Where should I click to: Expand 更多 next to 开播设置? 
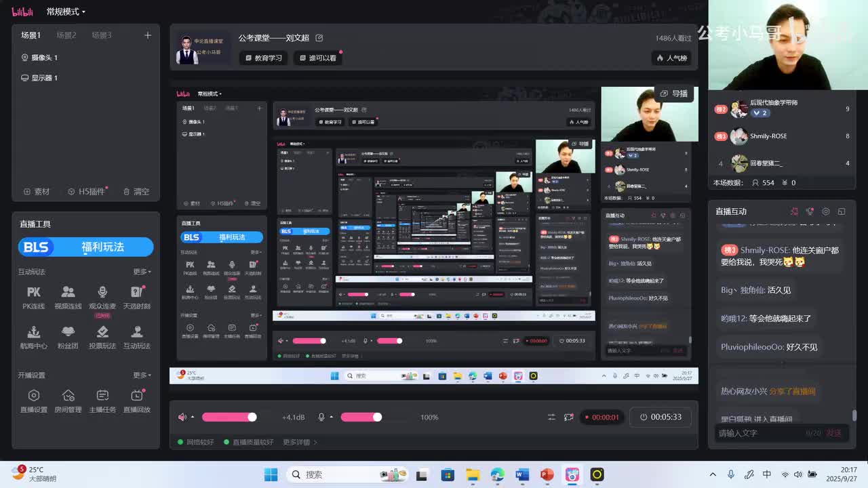(142, 375)
